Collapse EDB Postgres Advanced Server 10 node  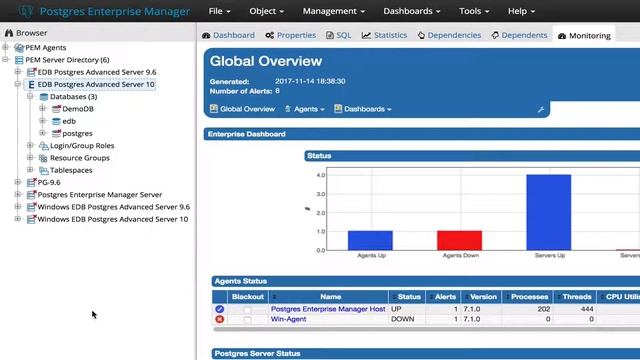coord(18,84)
